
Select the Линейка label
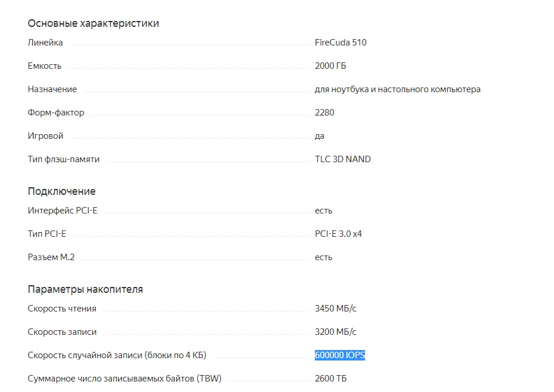tap(45, 43)
